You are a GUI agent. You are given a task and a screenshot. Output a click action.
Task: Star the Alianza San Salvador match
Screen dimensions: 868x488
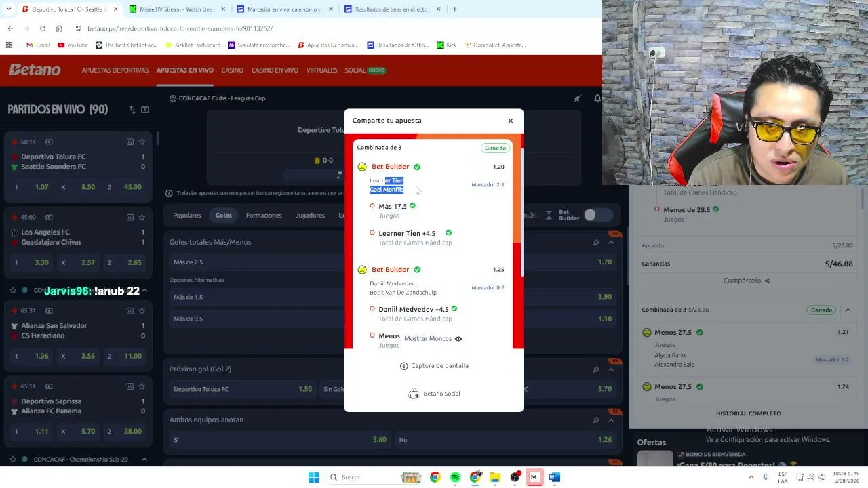142,311
